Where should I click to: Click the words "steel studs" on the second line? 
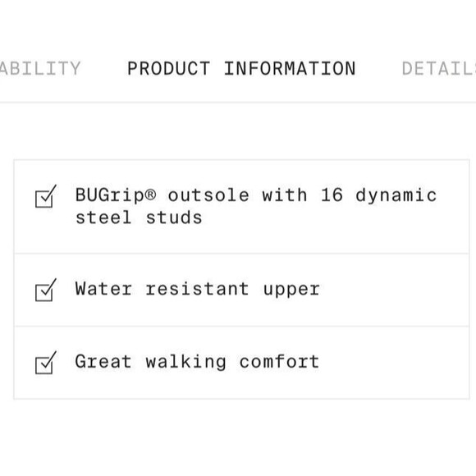[x=139, y=217]
